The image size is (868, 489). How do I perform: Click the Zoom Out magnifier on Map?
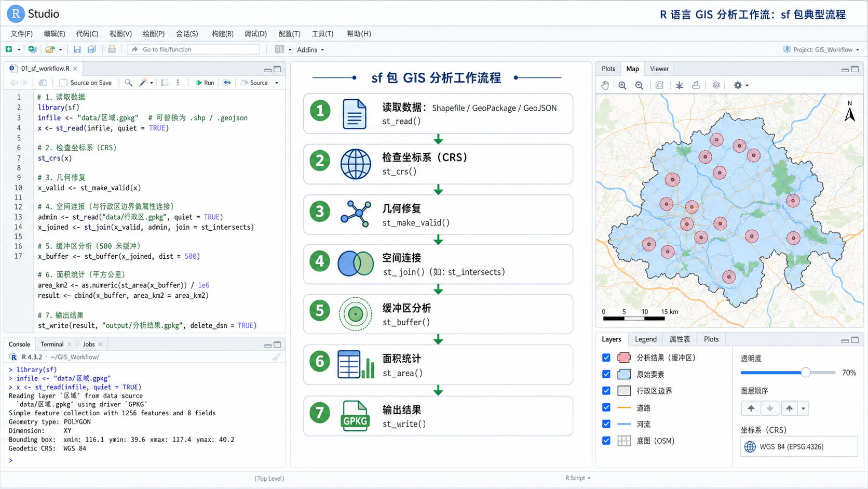tap(639, 85)
